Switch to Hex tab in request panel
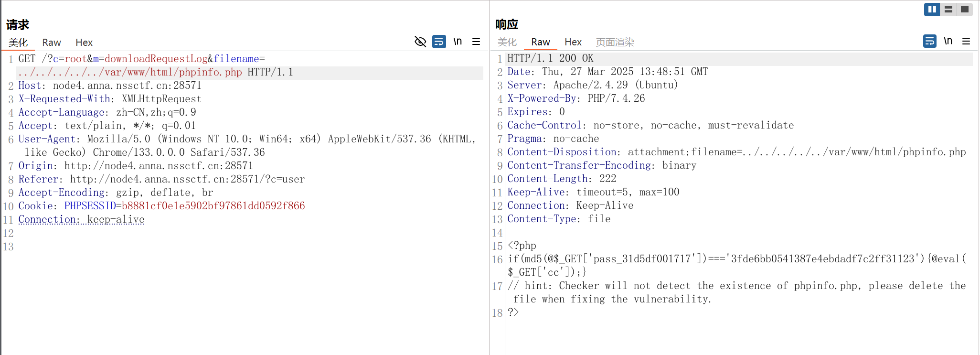This screenshot has height=355, width=980. coord(84,43)
